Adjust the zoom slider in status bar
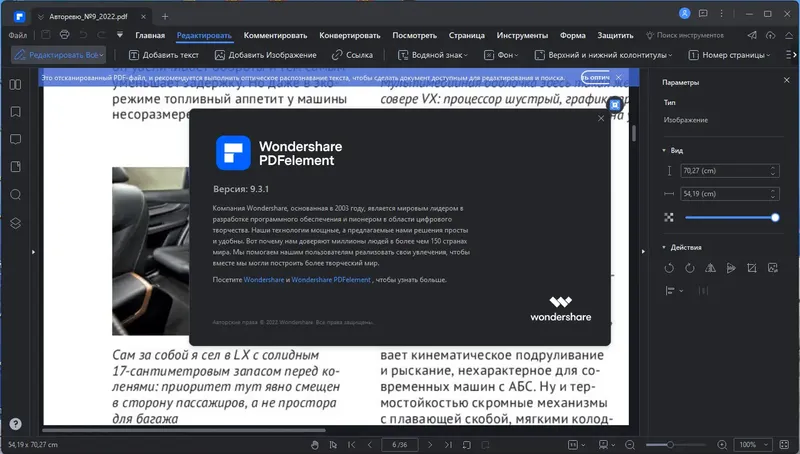Viewport: 800px width, 454px height. (x=677, y=445)
